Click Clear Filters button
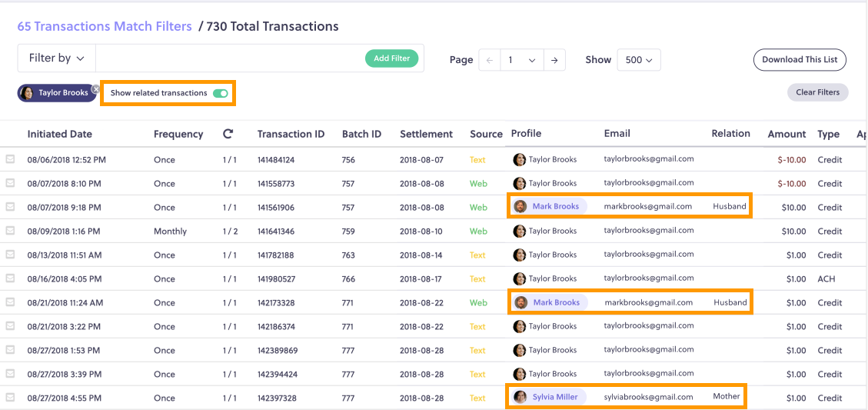The width and height of the screenshot is (868, 410). [x=817, y=92]
